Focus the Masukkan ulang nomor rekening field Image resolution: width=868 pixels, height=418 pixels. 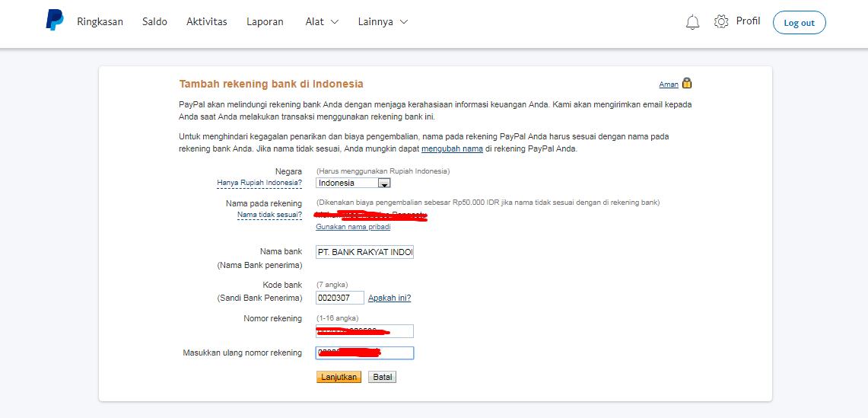tap(365, 353)
